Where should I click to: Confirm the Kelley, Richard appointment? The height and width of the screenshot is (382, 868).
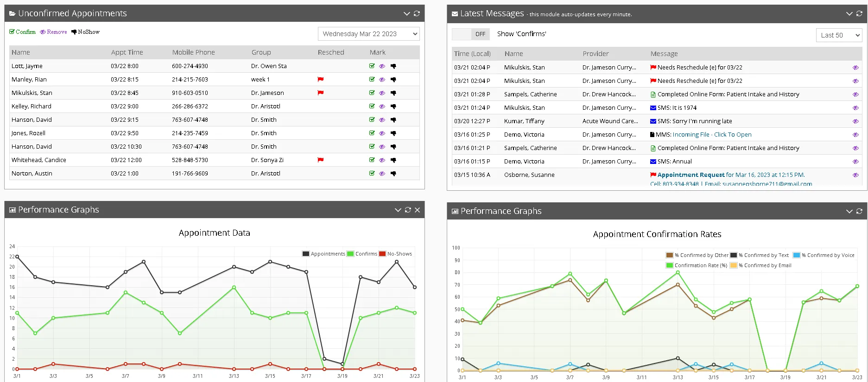(x=372, y=106)
